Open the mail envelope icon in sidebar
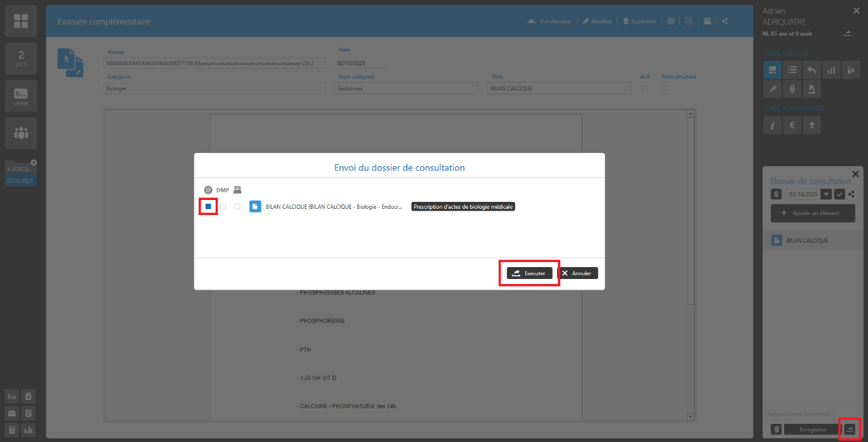The width and height of the screenshot is (868, 442). click(12, 413)
